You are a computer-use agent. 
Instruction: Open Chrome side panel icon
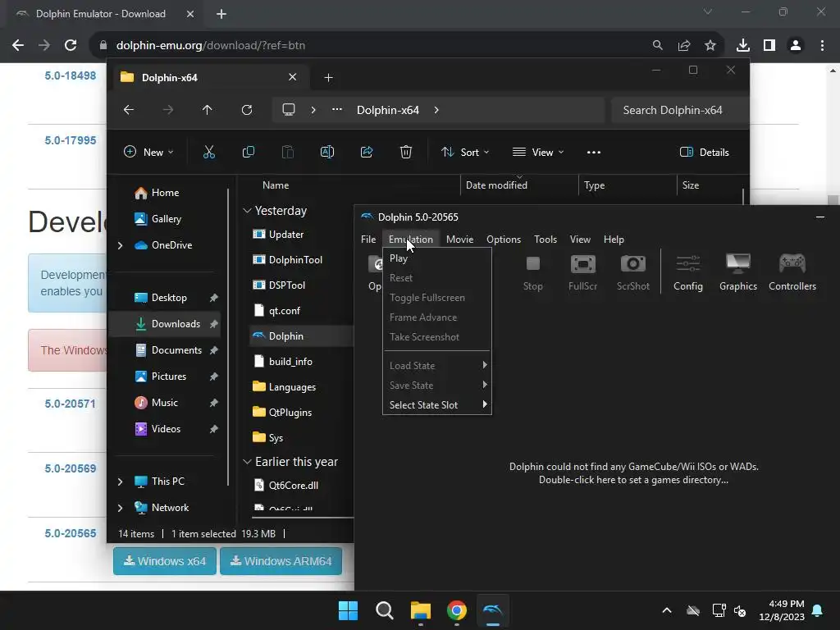tap(769, 46)
